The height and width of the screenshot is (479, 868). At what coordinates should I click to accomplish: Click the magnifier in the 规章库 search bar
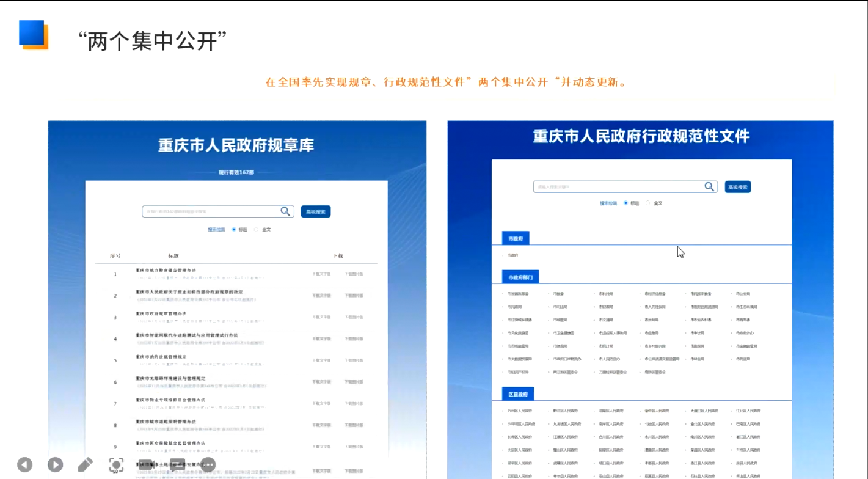point(285,211)
